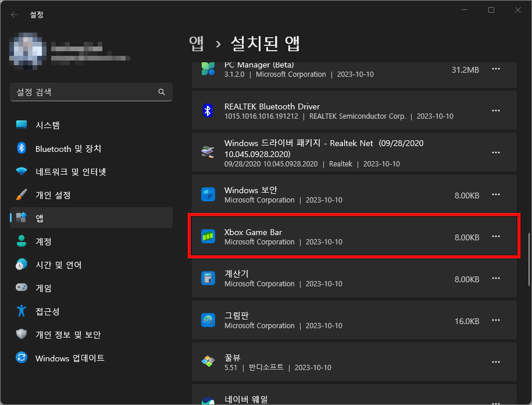Image resolution: width=532 pixels, height=405 pixels.
Task: Click the personalization paintbrush icon
Action: click(22, 194)
